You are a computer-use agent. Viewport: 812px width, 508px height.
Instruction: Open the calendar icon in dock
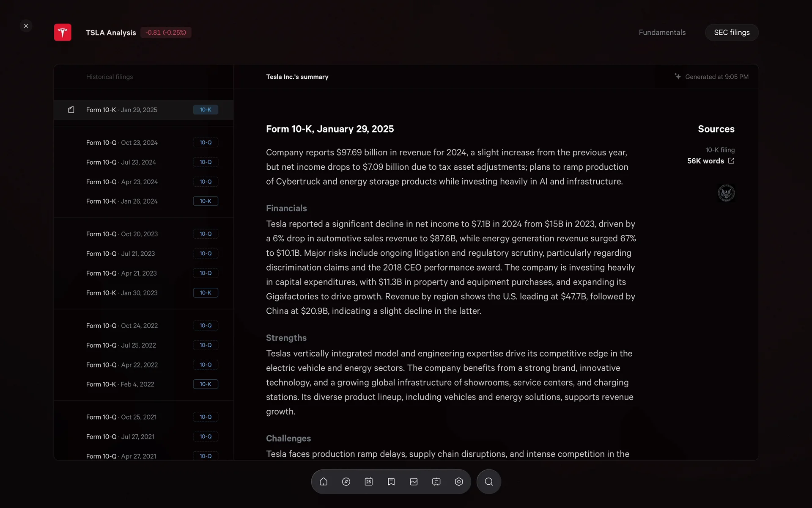click(x=369, y=482)
